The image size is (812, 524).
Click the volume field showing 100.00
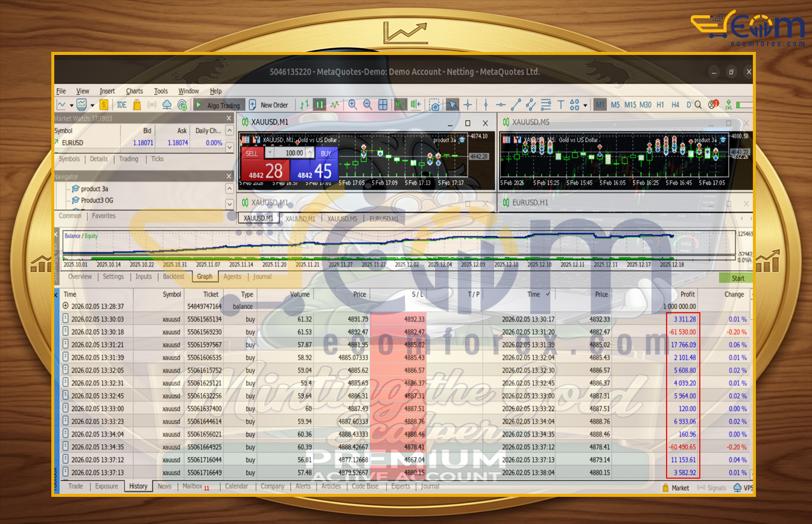290,153
